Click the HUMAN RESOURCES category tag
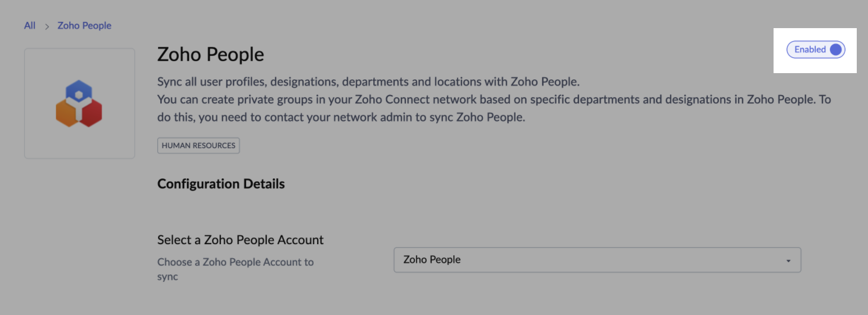868x315 pixels. click(x=198, y=146)
